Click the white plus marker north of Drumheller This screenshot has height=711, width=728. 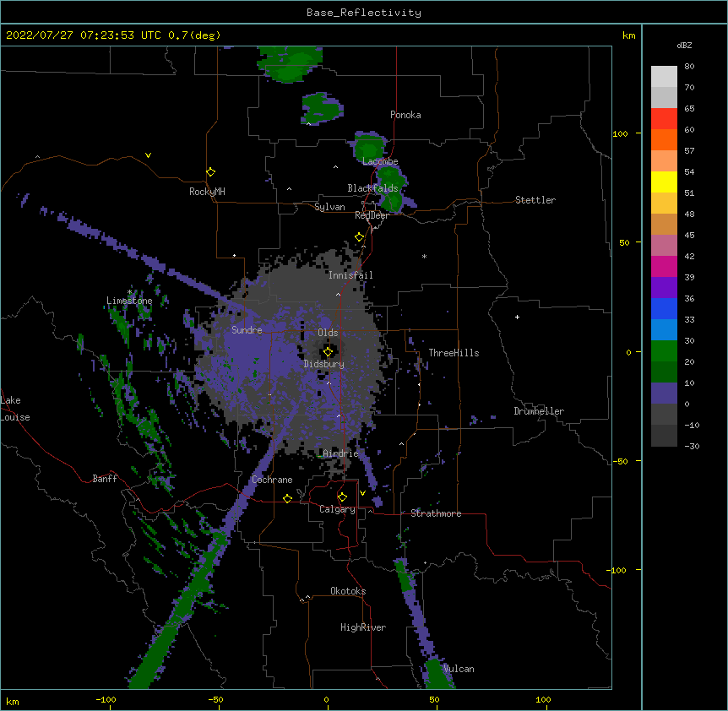pos(517,317)
